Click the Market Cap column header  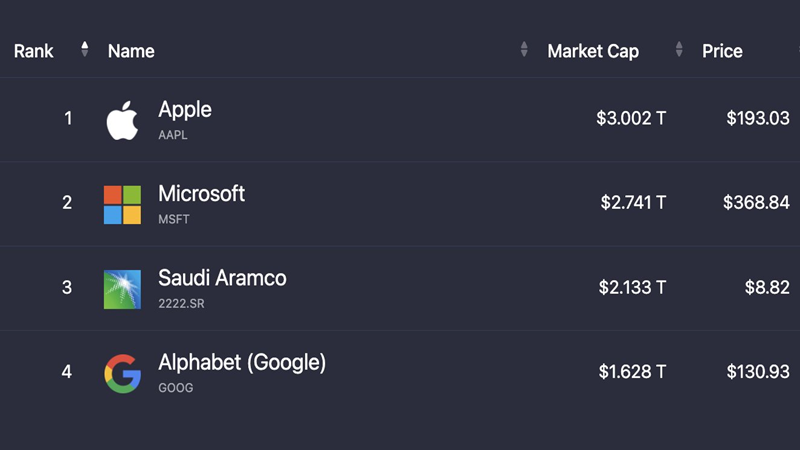coord(593,51)
